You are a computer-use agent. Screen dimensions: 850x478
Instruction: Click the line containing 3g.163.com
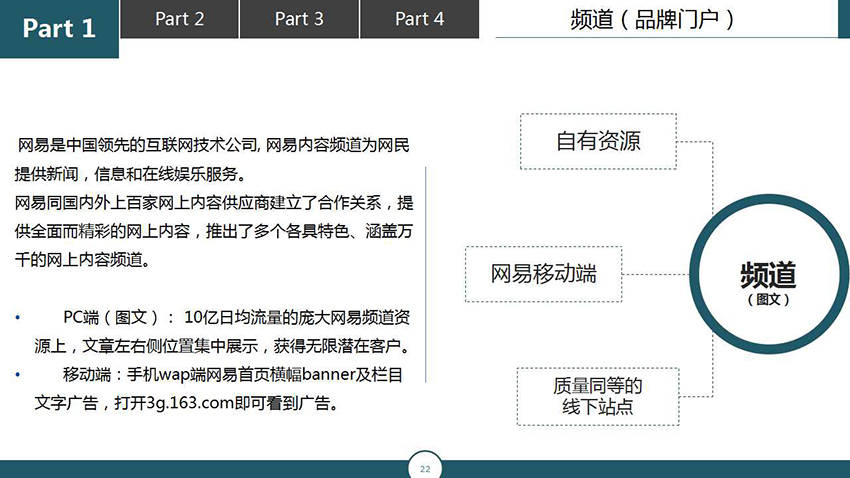pyautogui.click(x=187, y=403)
